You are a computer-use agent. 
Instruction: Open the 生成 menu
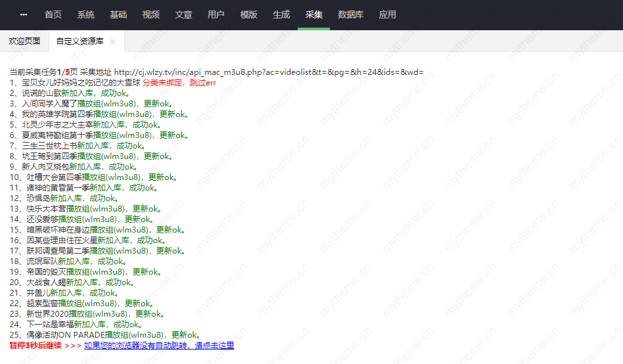click(281, 14)
